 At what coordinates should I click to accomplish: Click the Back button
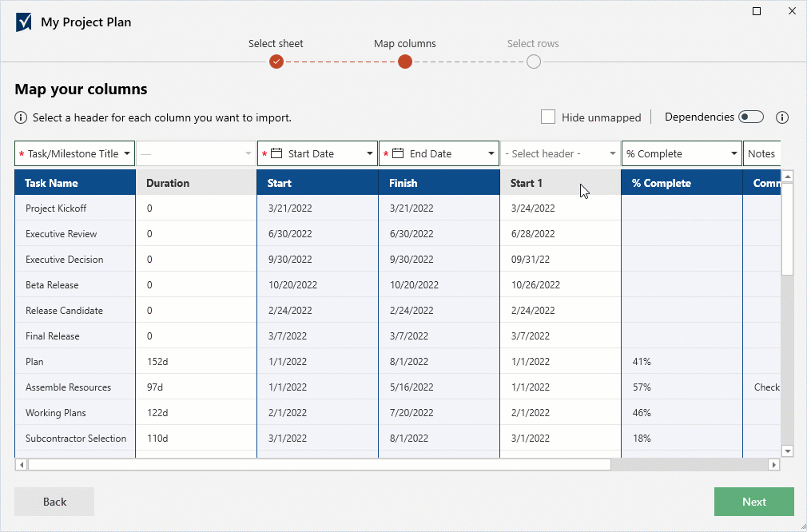(x=54, y=502)
